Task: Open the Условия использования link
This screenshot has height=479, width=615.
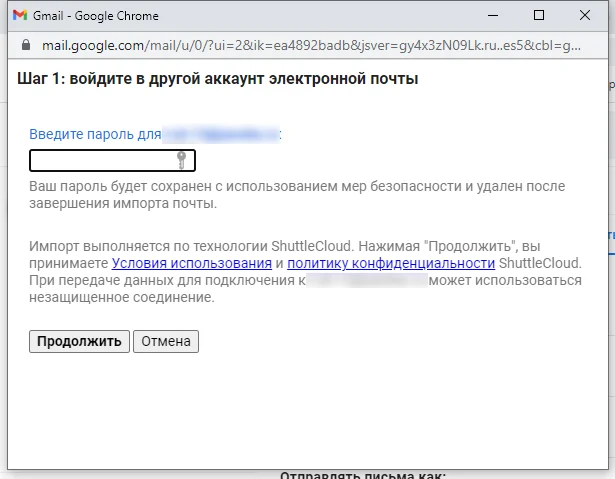Action: click(x=192, y=263)
